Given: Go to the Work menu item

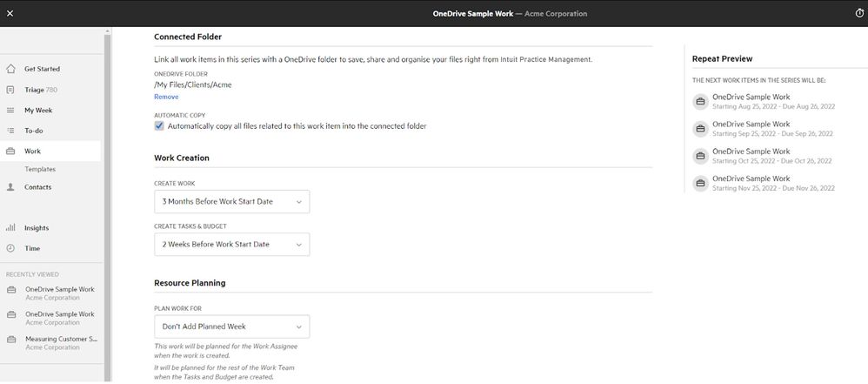Looking at the screenshot, I should click(32, 152).
